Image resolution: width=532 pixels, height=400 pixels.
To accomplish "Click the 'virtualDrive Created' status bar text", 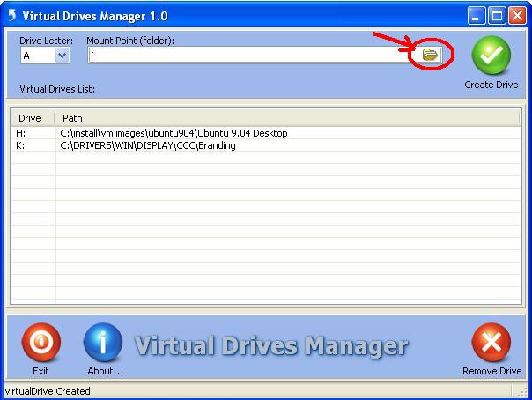I will pyautogui.click(x=48, y=391).
